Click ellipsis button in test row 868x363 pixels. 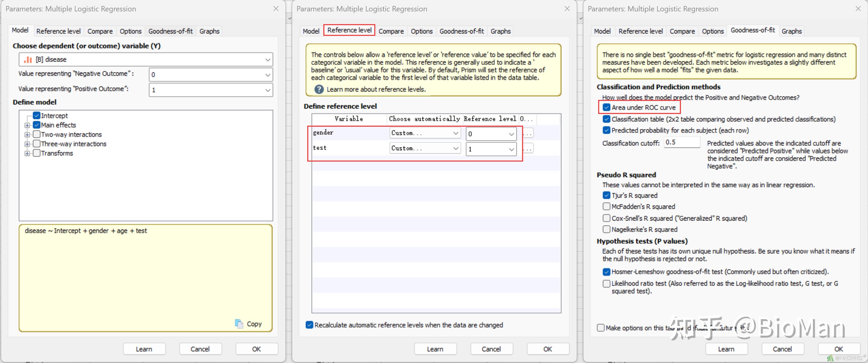528,148
